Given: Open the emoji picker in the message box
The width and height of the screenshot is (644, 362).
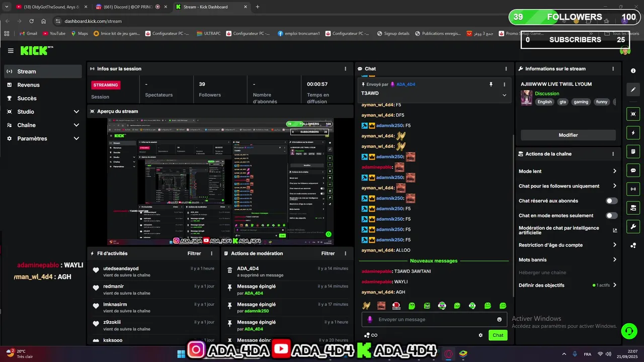Looking at the screenshot, I should pyautogui.click(x=499, y=319).
